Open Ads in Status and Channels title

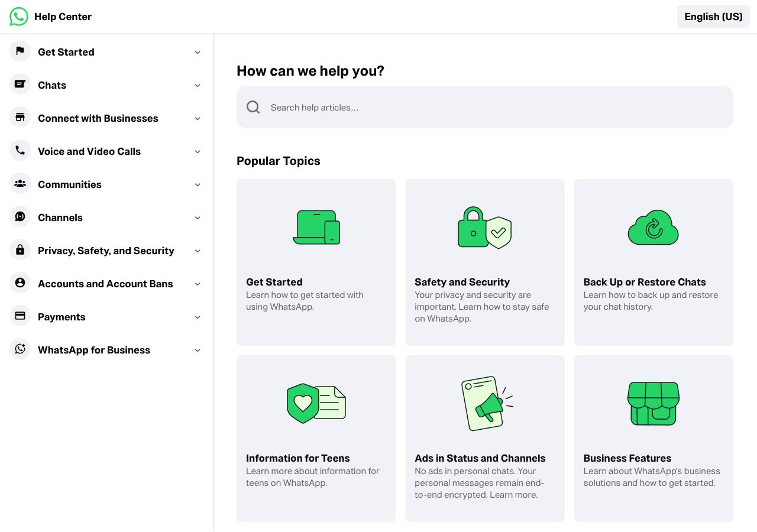[480, 458]
